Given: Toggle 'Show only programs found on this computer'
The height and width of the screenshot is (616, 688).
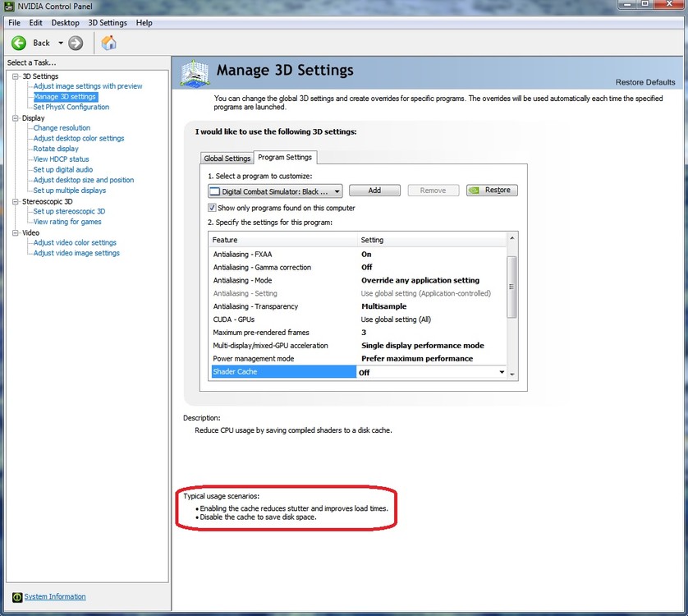Looking at the screenshot, I should [212, 208].
